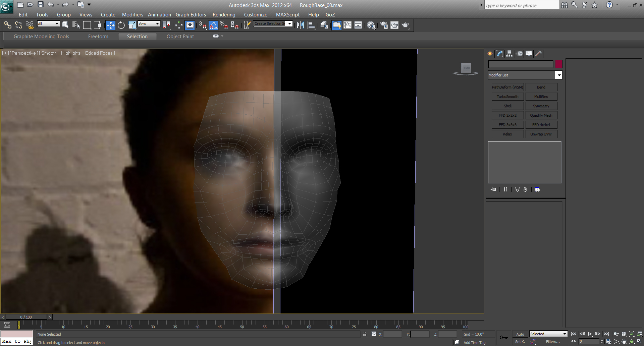
Task: Open the Manage Layers dialog
Action: (324, 25)
